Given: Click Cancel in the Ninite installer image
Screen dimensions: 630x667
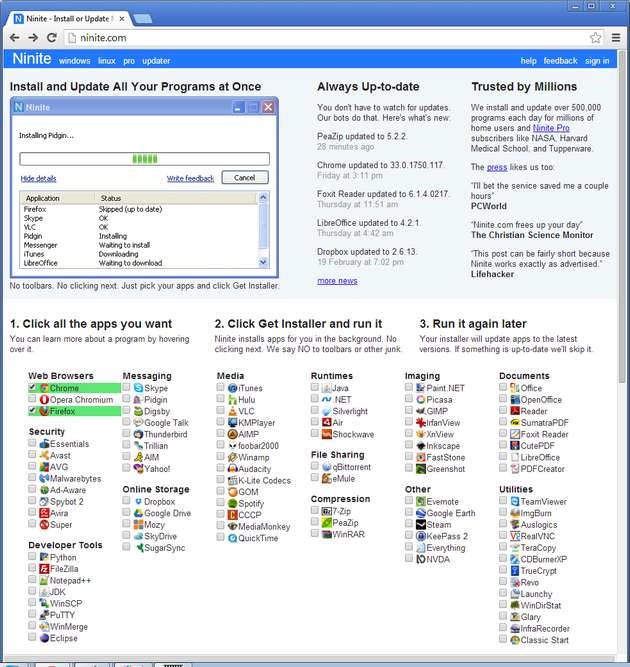Looking at the screenshot, I should click(x=245, y=178).
